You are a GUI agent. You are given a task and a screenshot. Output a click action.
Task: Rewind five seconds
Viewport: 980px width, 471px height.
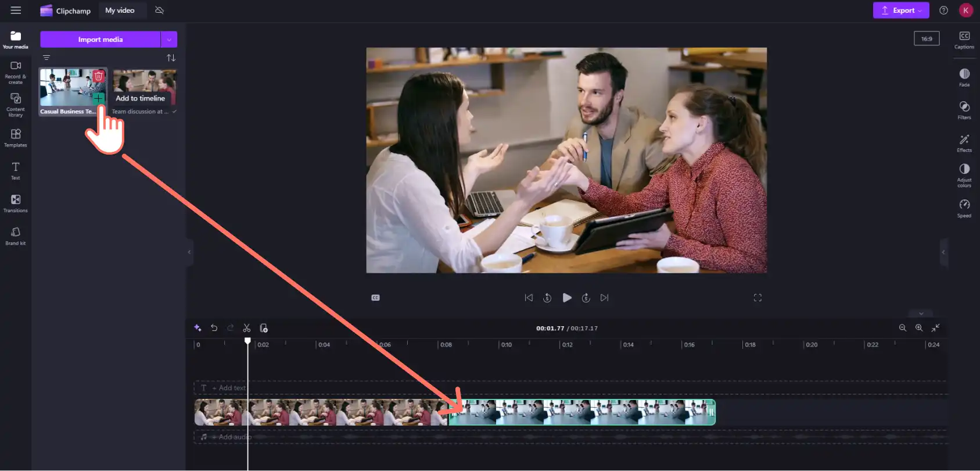[x=547, y=298]
